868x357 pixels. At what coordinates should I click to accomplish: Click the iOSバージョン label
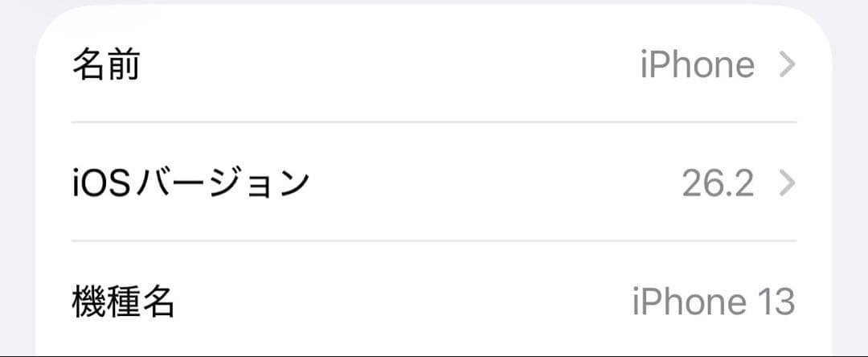point(190,184)
